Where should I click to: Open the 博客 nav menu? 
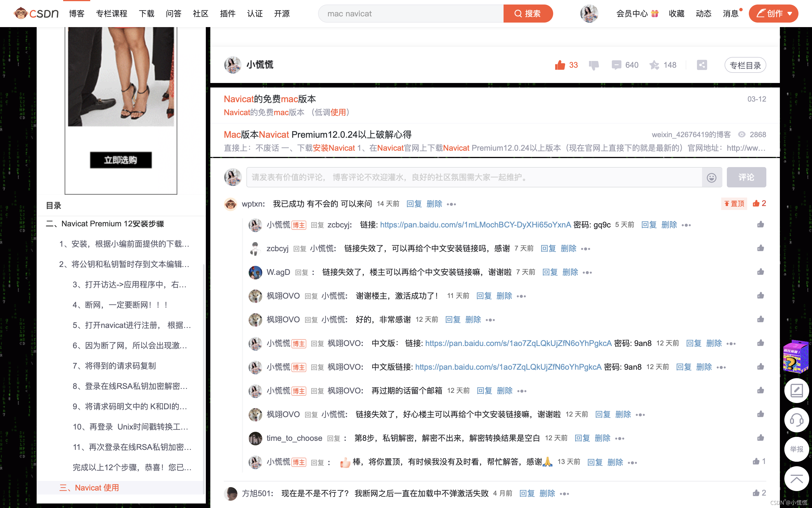77,14
